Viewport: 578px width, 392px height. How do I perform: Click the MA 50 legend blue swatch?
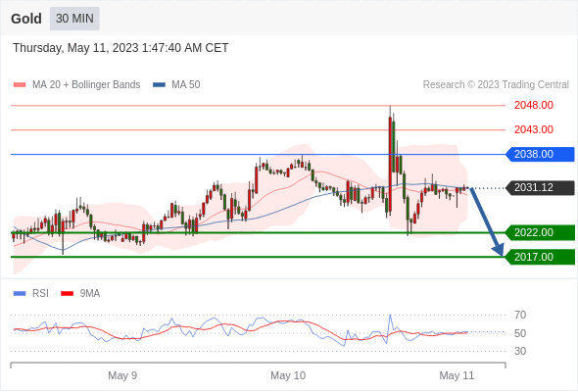coord(159,85)
